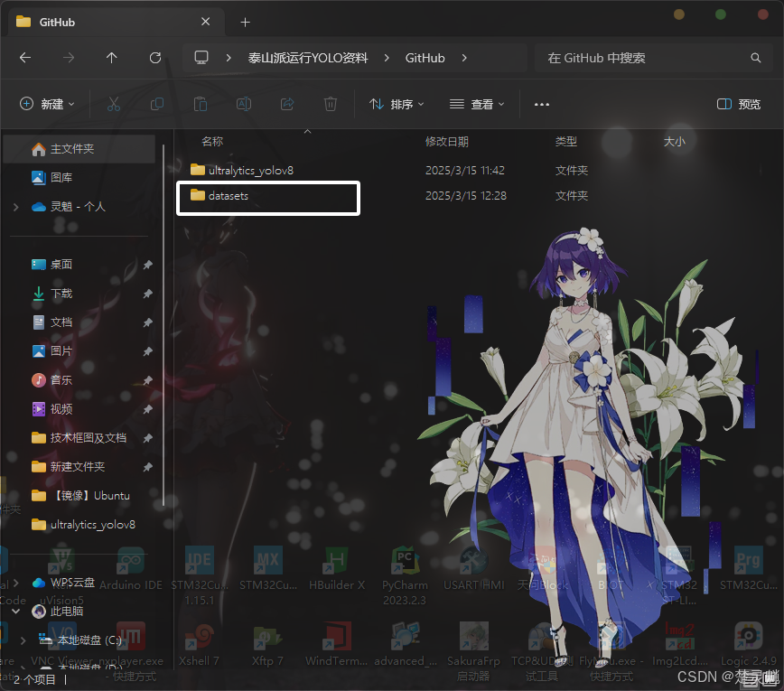The height and width of the screenshot is (691, 784).
Task: Close the GitHub tab
Action: (x=206, y=22)
